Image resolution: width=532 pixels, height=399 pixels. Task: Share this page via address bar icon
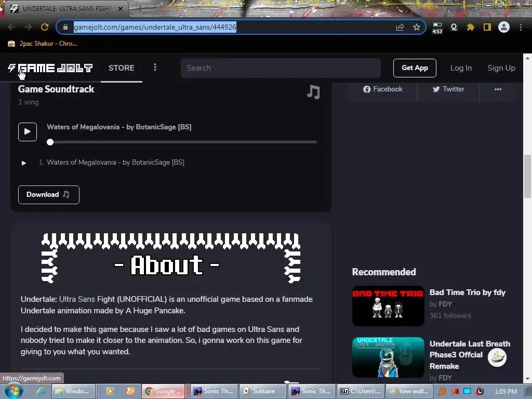pyautogui.click(x=400, y=27)
